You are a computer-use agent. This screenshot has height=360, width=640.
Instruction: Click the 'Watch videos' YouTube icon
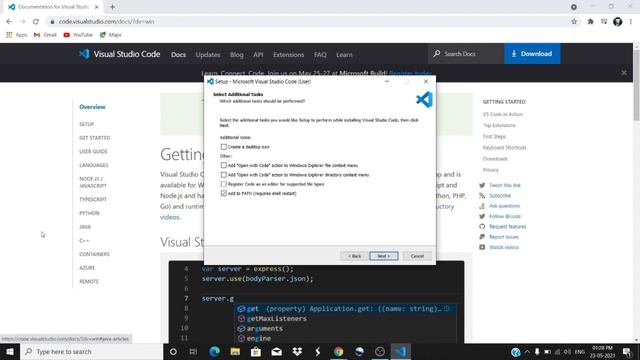click(x=482, y=247)
